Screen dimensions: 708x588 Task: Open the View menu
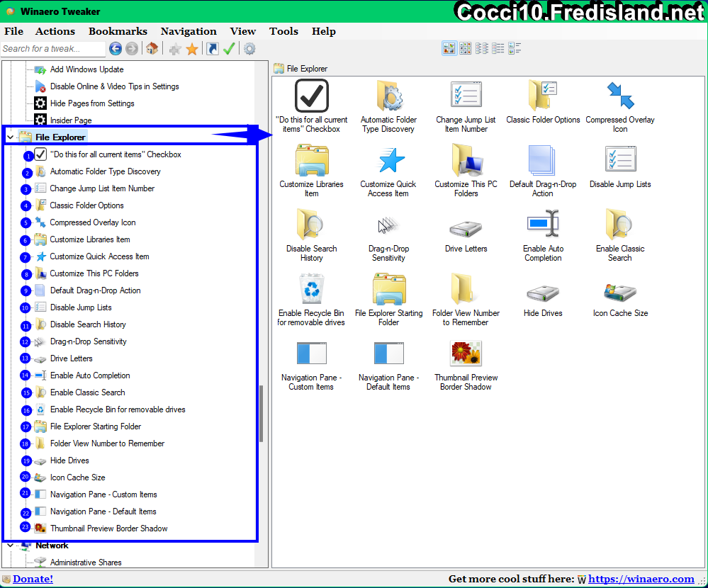(x=243, y=31)
